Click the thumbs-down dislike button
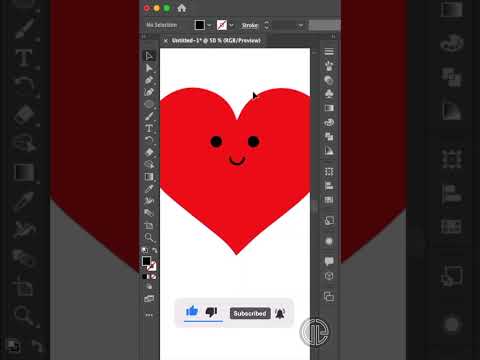Viewport: 480px width, 360px height. [x=211, y=312]
